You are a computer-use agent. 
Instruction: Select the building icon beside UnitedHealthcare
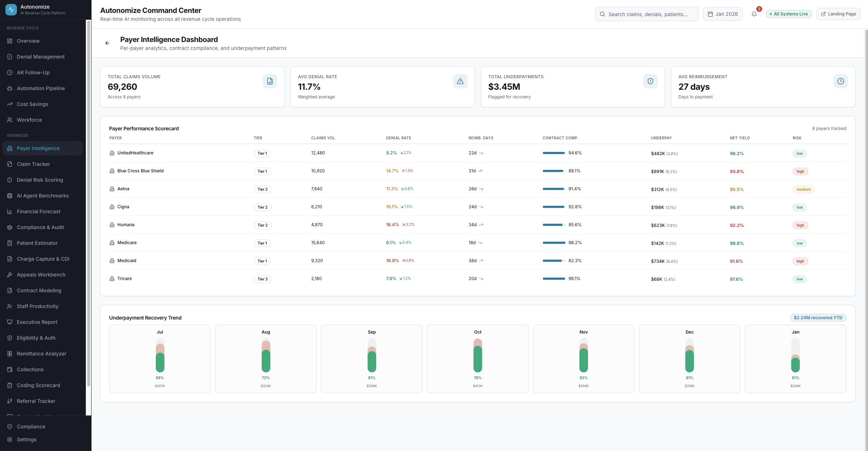click(112, 153)
